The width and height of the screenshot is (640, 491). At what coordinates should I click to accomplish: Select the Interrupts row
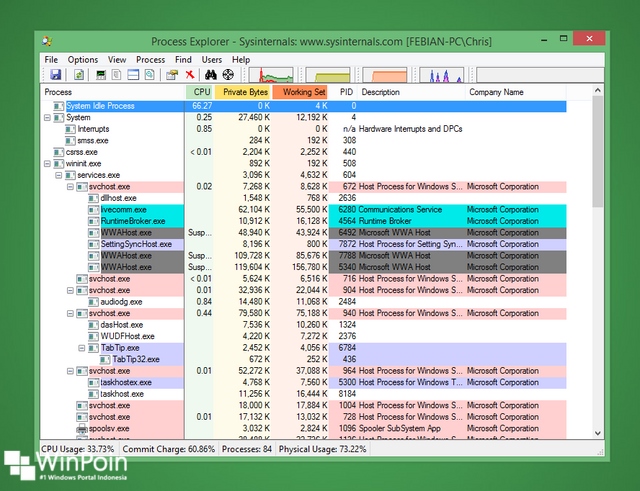point(304,129)
